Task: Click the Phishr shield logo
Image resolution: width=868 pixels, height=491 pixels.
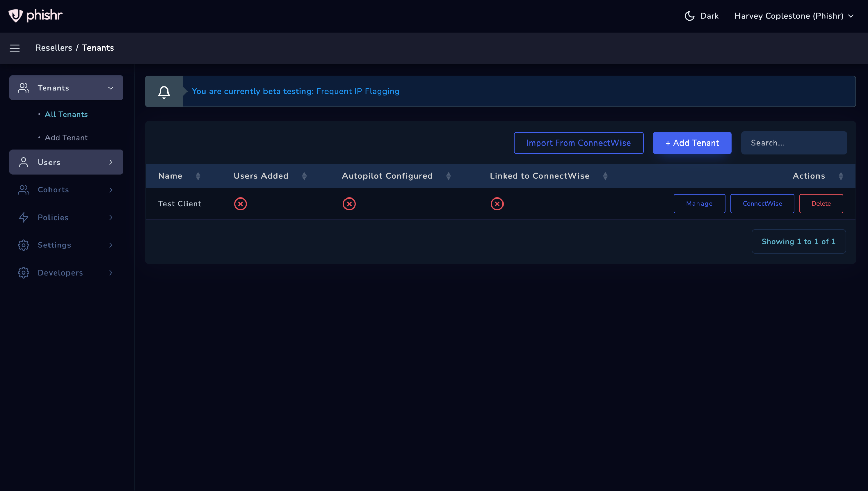Action: click(x=16, y=16)
